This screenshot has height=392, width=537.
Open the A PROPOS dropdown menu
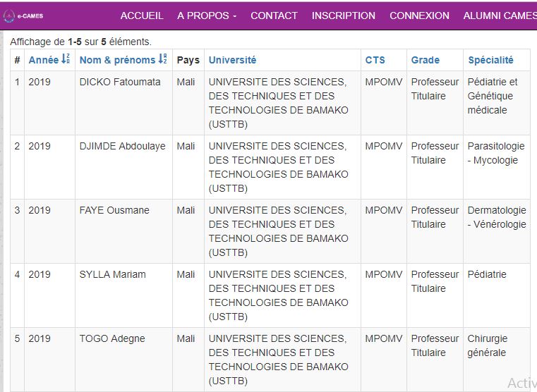(x=207, y=16)
